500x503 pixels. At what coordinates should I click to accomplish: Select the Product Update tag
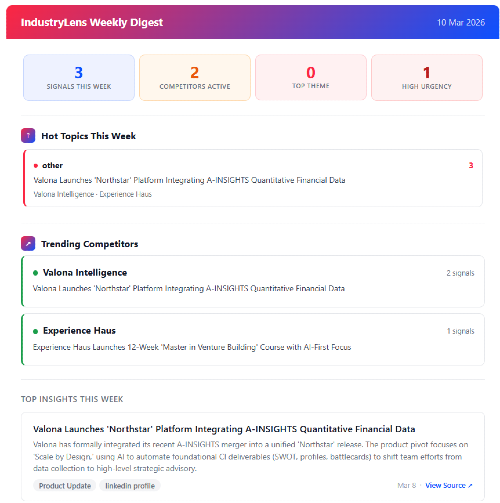(x=65, y=486)
